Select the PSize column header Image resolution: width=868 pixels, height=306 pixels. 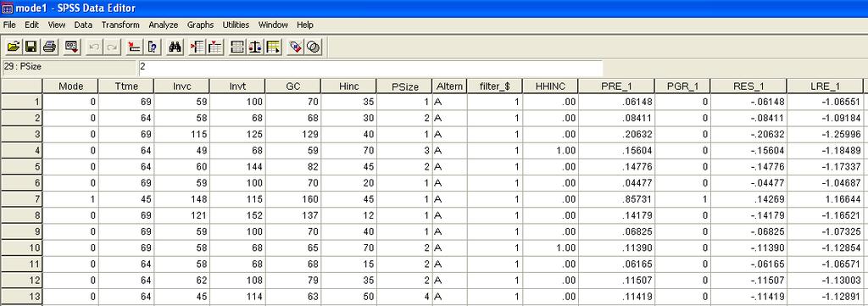click(404, 86)
